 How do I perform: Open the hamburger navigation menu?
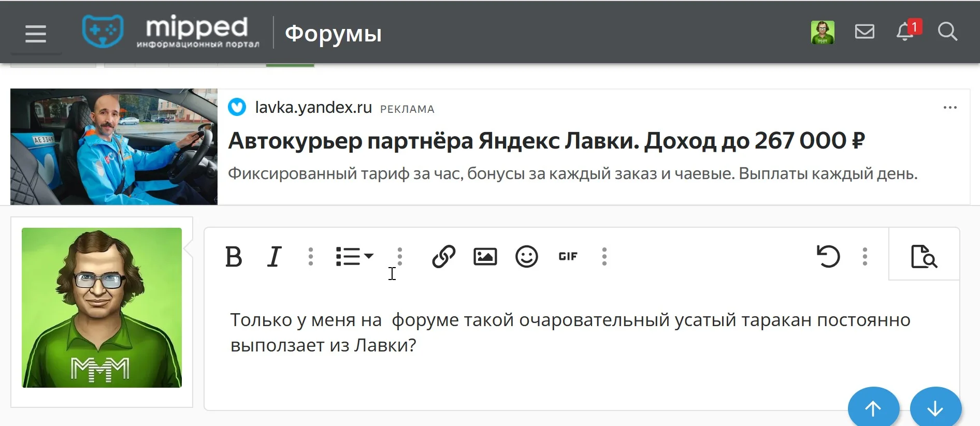36,34
